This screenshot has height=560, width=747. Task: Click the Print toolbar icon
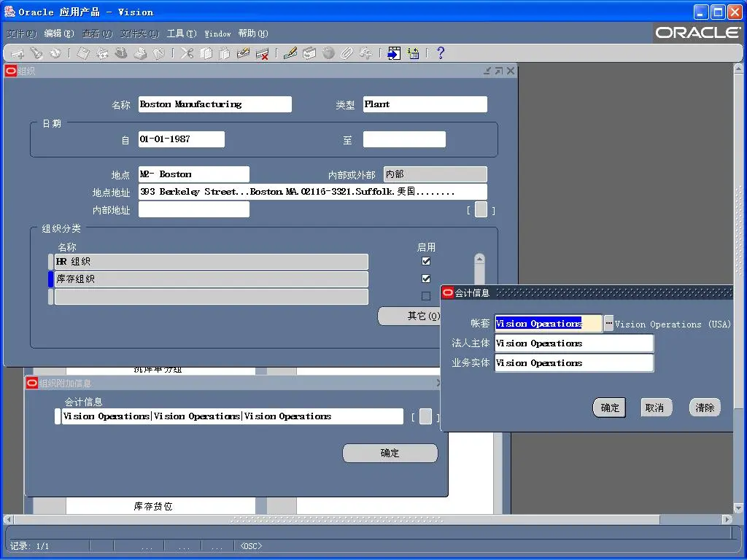click(140, 53)
